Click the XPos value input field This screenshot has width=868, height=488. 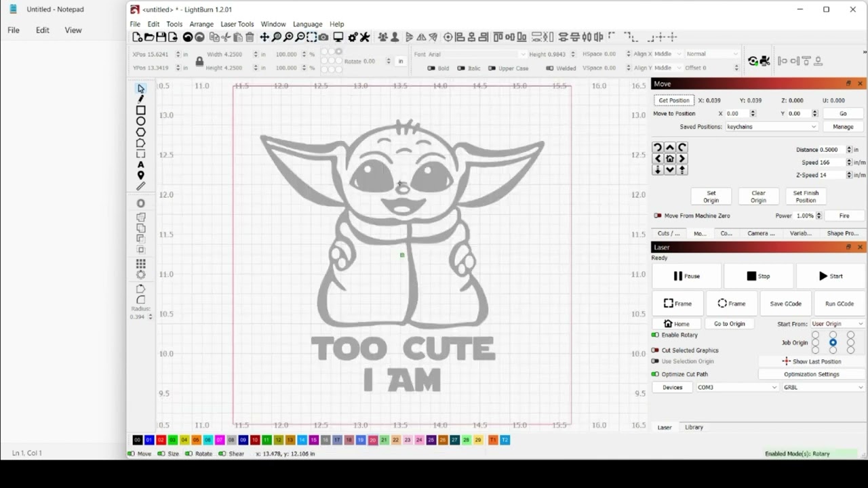click(163, 54)
